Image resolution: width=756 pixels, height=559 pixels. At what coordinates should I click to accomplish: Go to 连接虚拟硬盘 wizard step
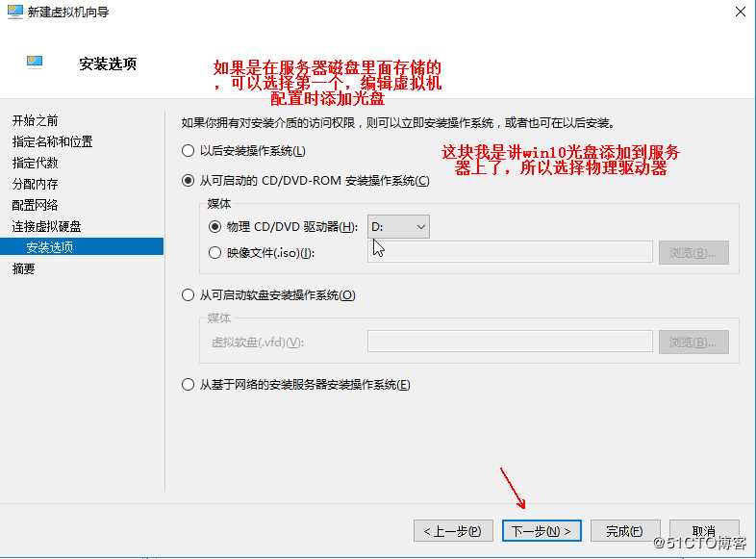(x=46, y=227)
